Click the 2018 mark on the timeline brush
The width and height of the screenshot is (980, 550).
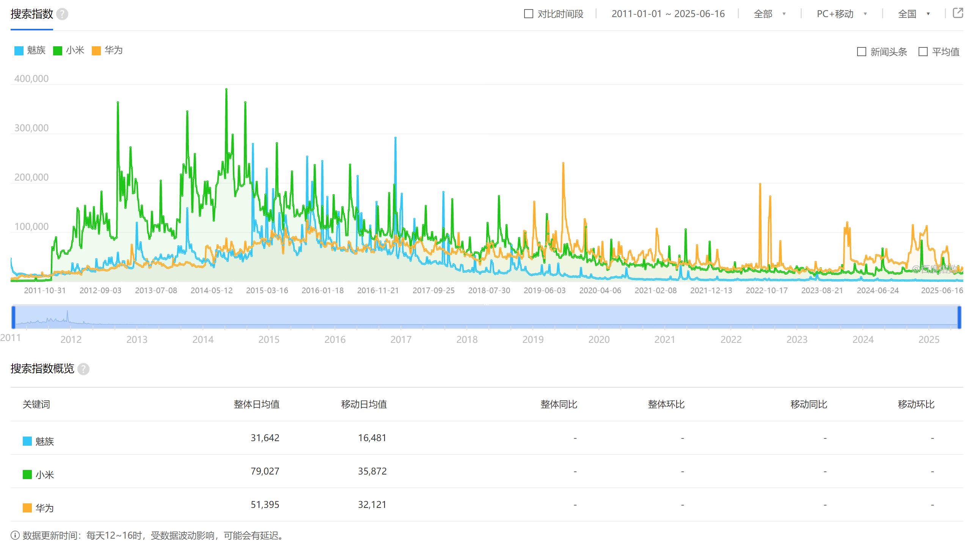tap(467, 339)
